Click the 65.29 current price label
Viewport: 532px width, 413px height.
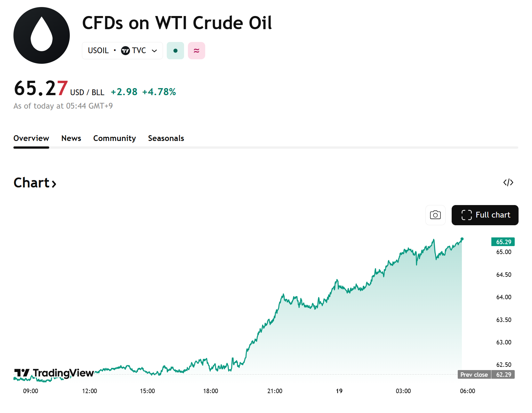click(x=503, y=242)
